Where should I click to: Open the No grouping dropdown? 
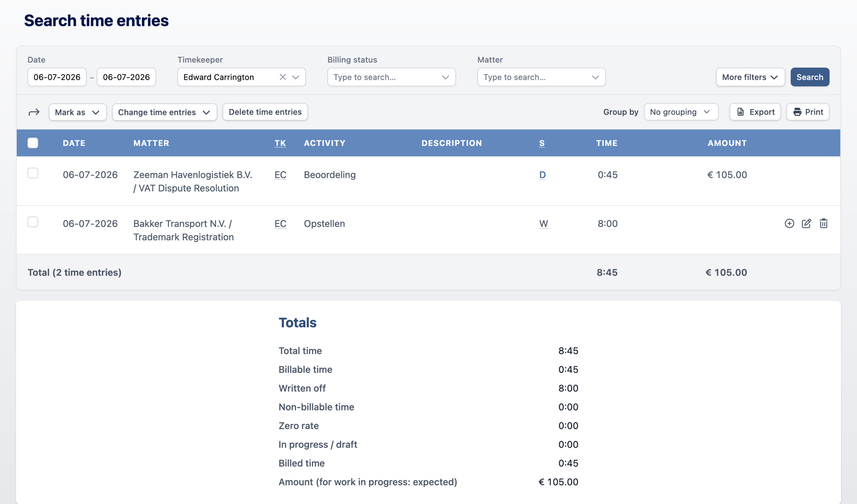coord(681,112)
